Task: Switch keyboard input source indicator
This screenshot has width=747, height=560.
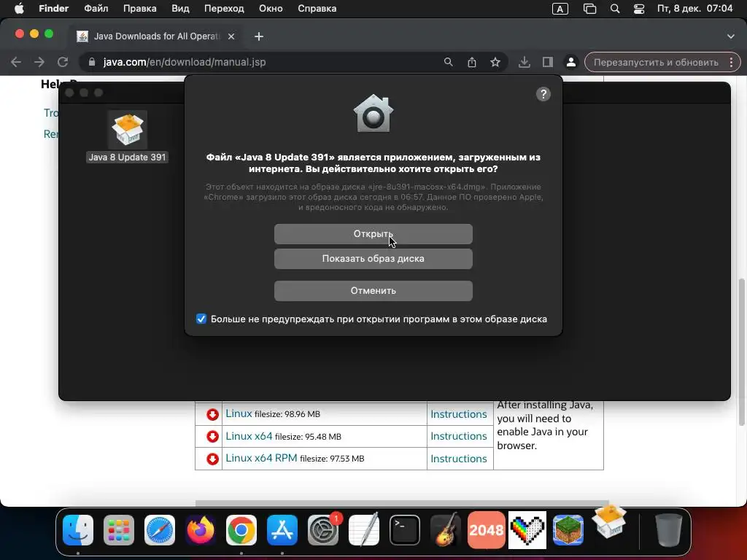Action: coord(560,9)
